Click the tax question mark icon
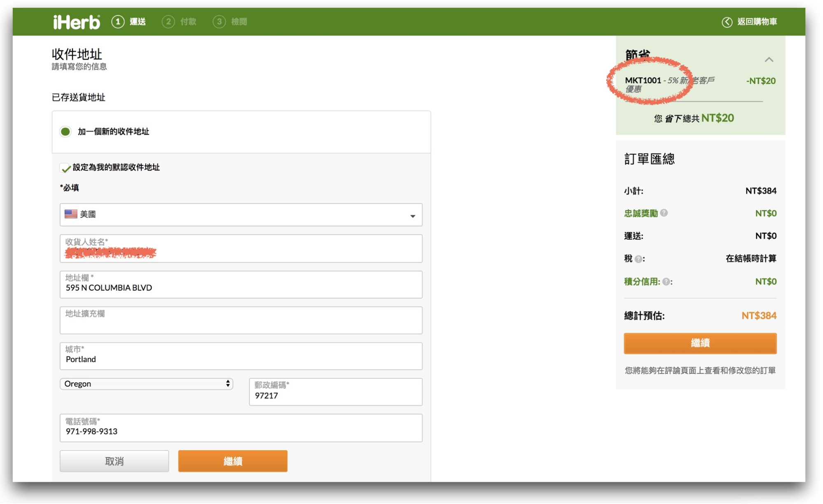 [638, 259]
